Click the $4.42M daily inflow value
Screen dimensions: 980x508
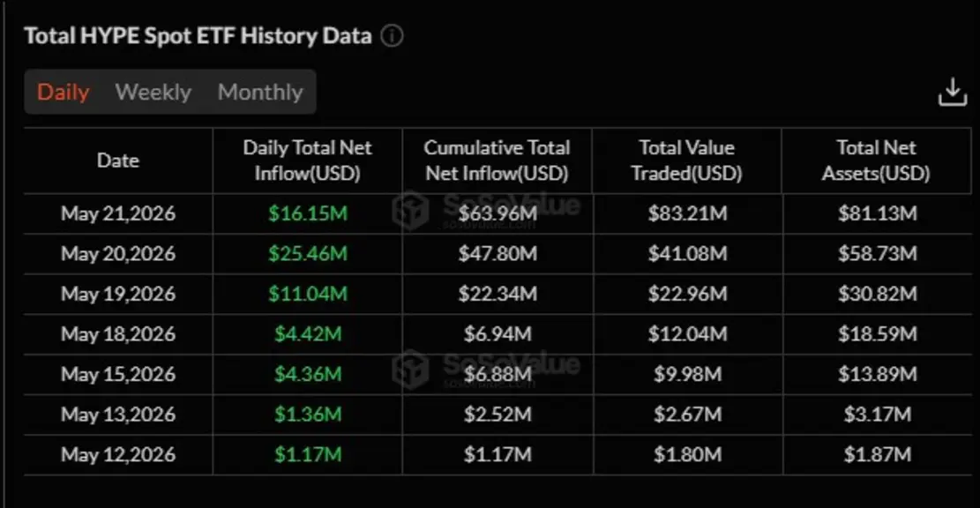point(308,333)
